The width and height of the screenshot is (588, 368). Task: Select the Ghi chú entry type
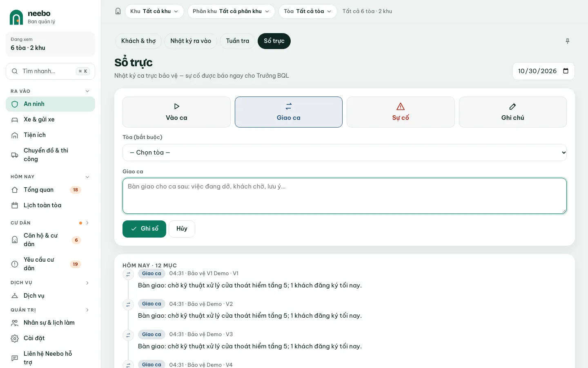point(513,112)
